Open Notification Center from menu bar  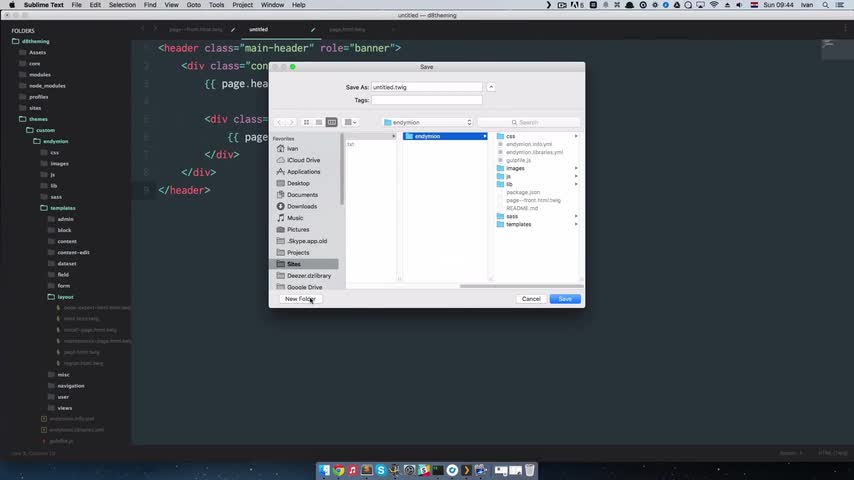tap(840, 5)
